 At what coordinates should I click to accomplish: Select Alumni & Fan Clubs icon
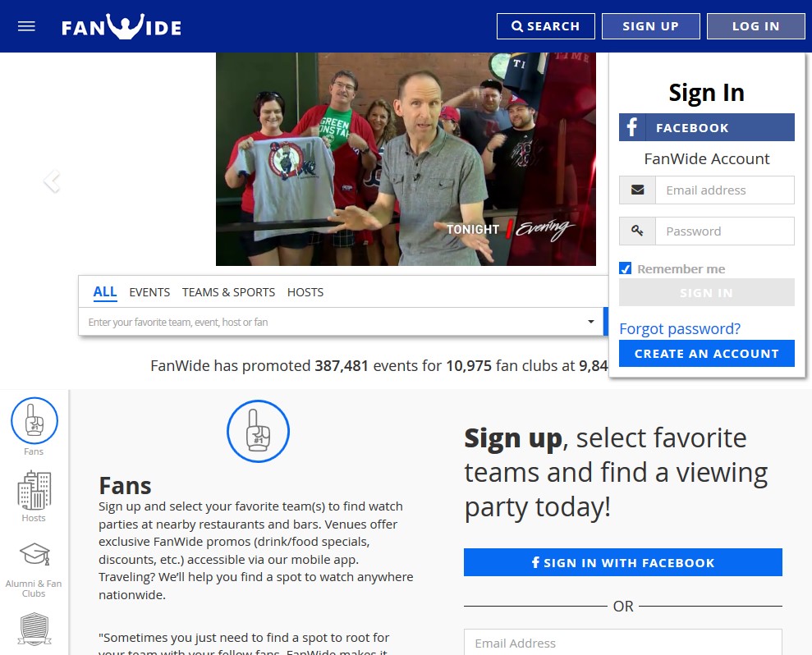pyautogui.click(x=34, y=555)
